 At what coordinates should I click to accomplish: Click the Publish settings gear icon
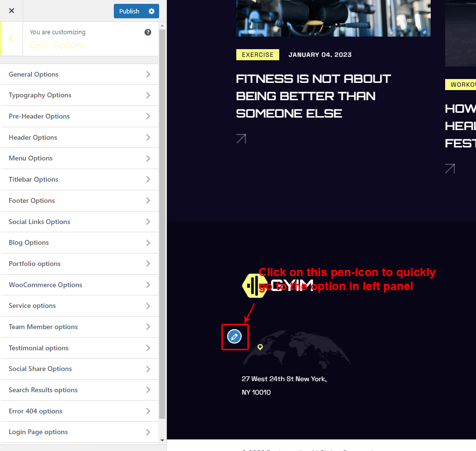click(x=151, y=11)
